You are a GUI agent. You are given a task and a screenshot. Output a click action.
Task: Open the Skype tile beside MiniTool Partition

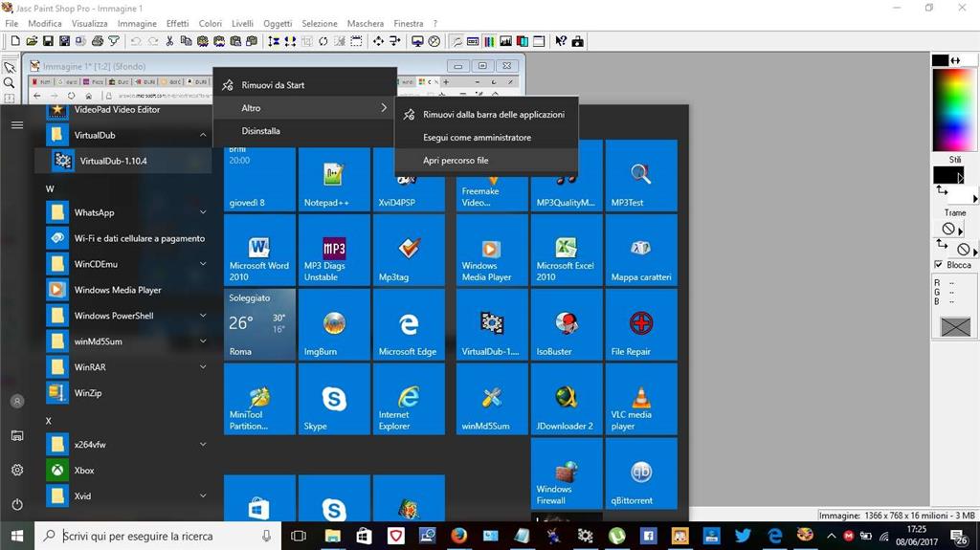(x=334, y=399)
